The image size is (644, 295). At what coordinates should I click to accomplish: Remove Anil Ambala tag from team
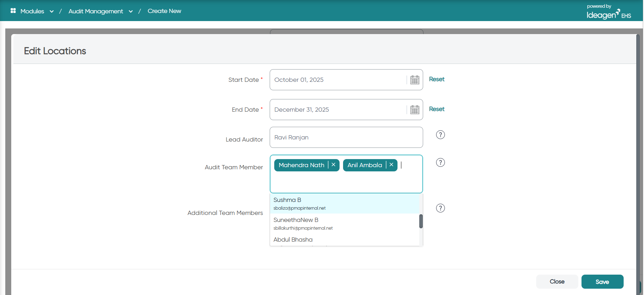point(392,165)
